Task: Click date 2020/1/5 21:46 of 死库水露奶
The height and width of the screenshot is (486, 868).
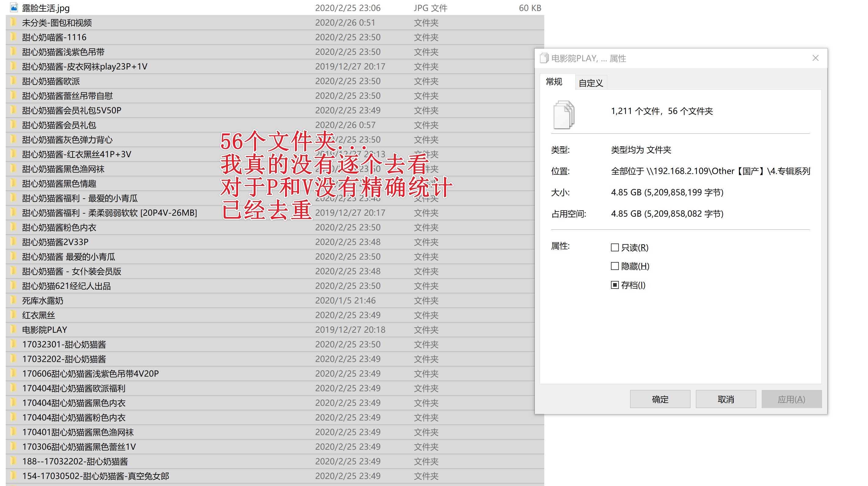Action: tap(345, 300)
